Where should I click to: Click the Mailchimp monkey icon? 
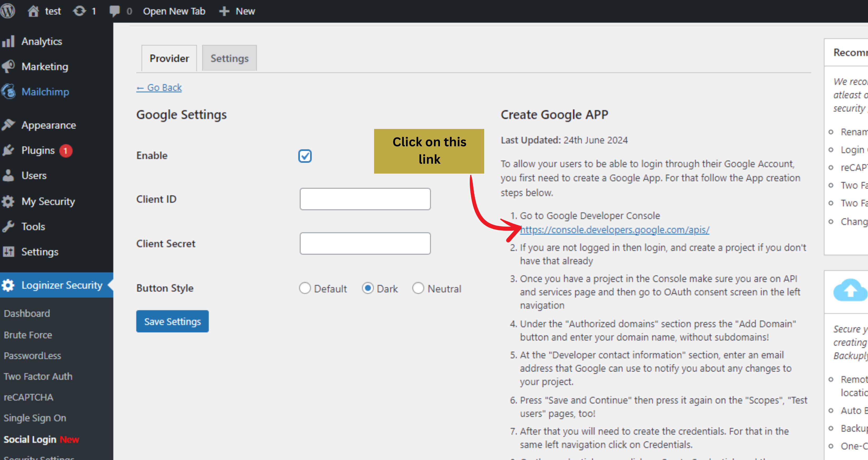pos(8,91)
